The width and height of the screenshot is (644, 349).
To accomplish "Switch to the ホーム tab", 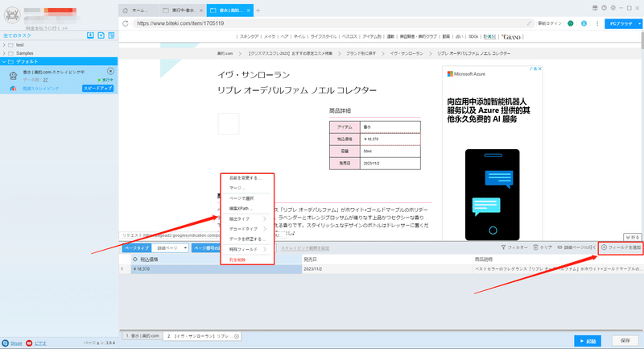I will (x=138, y=10).
